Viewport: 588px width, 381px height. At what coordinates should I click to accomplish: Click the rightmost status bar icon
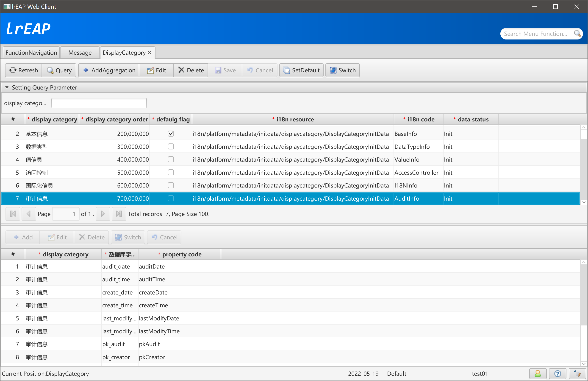pyautogui.click(x=577, y=374)
